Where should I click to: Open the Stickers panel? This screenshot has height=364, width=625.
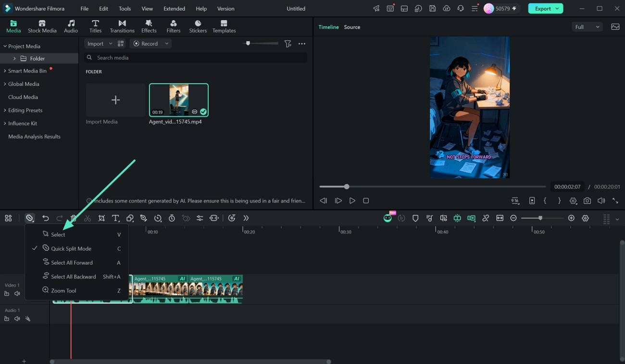(198, 26)
